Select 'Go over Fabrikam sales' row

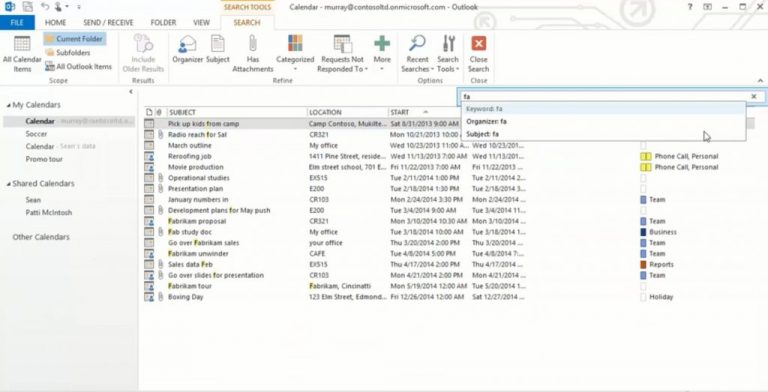(x=204, y=243)
